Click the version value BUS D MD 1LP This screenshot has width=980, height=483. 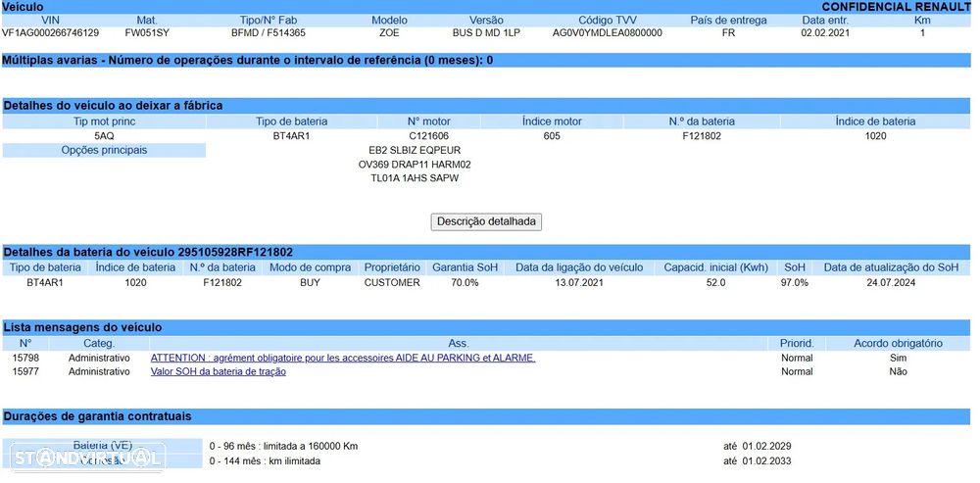(486, 33)
